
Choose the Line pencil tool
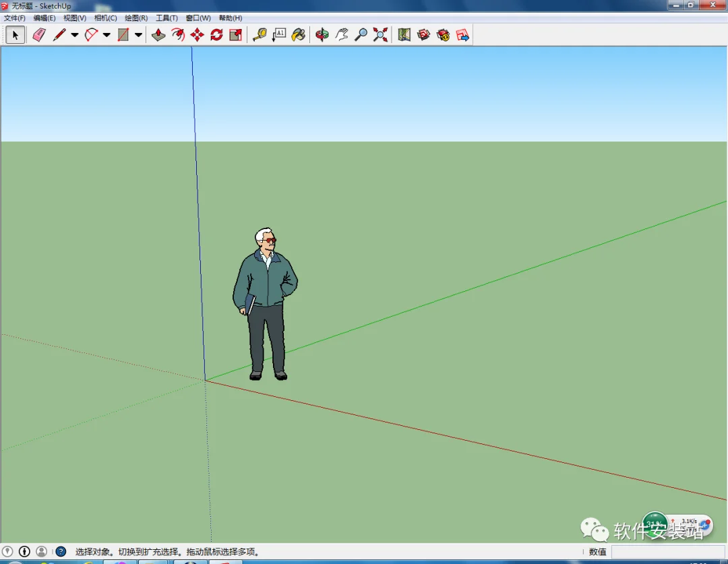[x=59, y=35]
